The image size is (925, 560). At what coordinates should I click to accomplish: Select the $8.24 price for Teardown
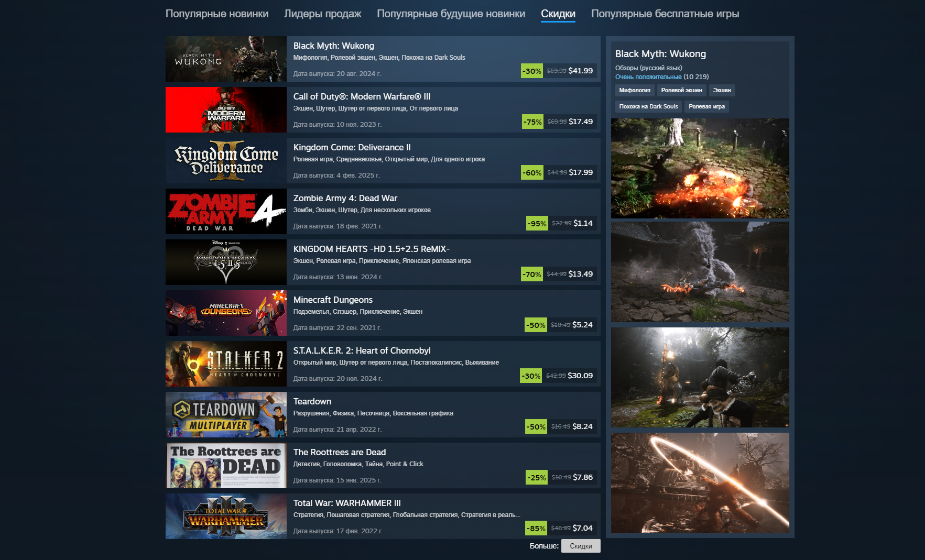coord(583,426)
